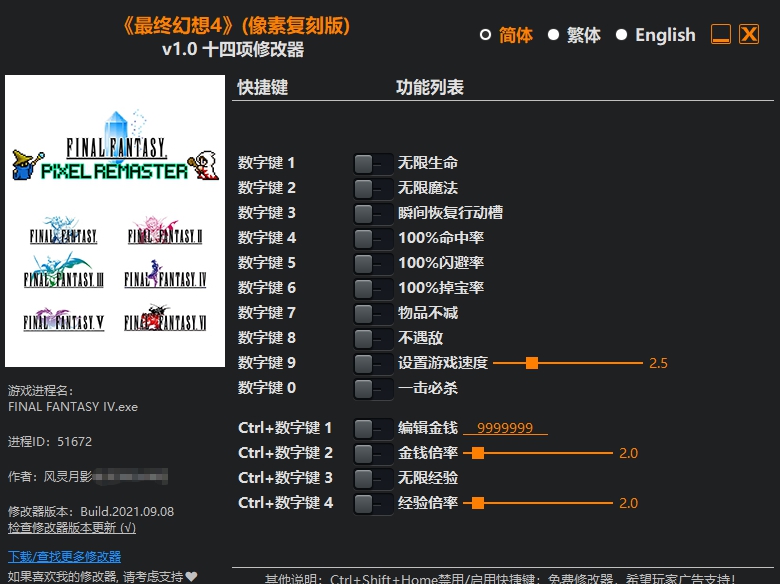Click the 数字键 0 hotkey label
The width and height of the screenshot is (780, 584).
tap(267, 388)
